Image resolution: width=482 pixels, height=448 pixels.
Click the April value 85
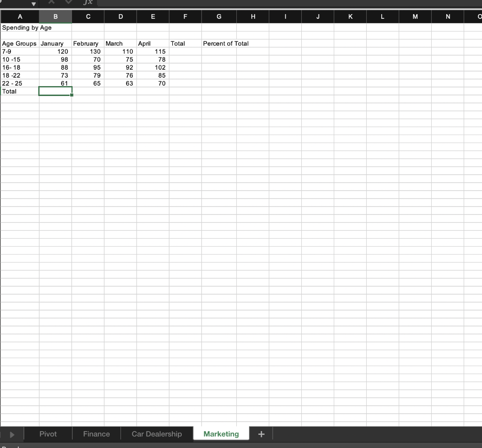pyautogui.click(x=153, y=76)
